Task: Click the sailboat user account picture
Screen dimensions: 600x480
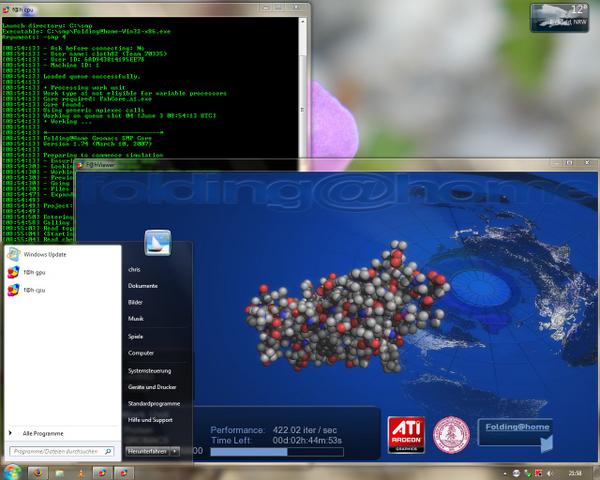Action: (158, 243)
